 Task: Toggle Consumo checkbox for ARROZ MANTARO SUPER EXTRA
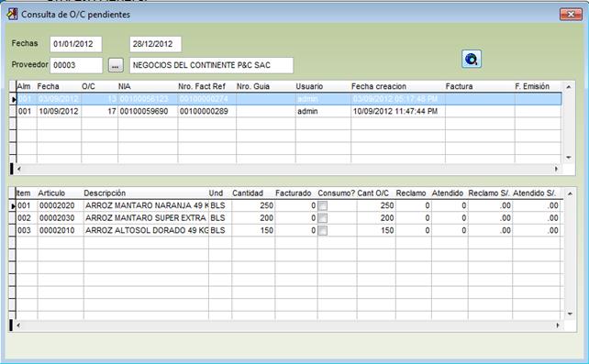click(323, 218)
